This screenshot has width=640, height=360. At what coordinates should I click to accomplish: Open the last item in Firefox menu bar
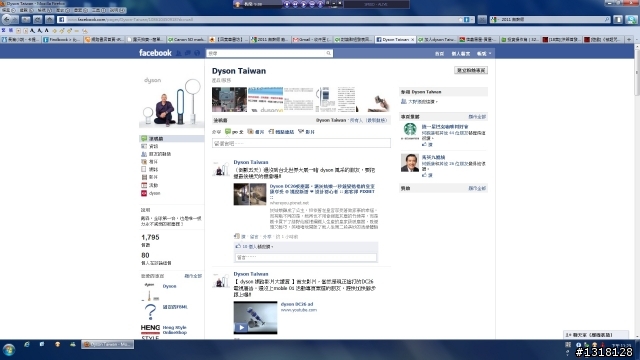click(118, 10)
